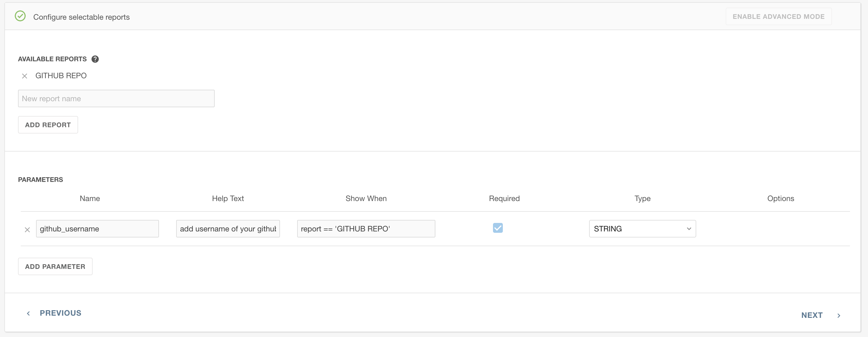This screenshot has height=337, width=868.
Task: Click the left chevron beside Previous
Action: click(x=29, y=313)
